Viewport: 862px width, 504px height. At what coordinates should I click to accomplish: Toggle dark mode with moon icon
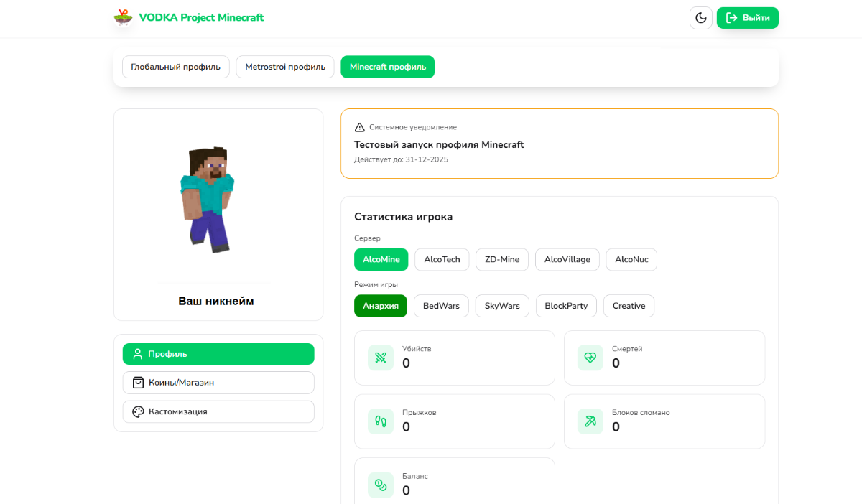700,18
